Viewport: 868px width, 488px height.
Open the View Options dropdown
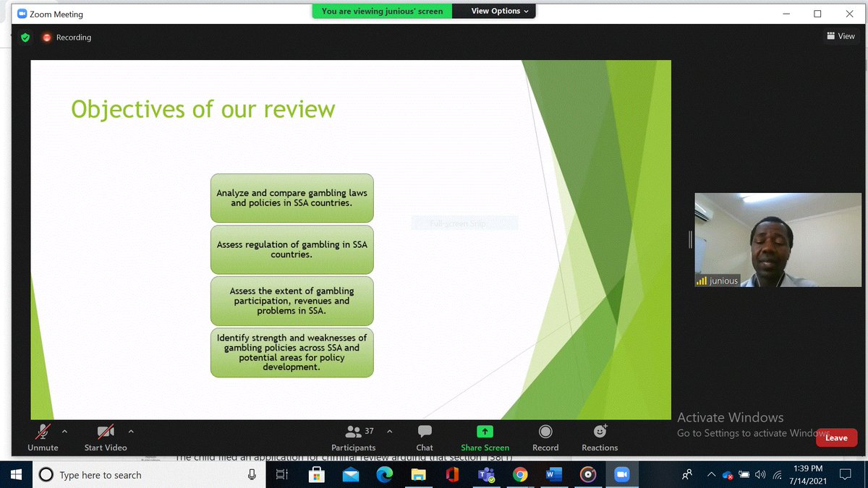tap(500, 11)
